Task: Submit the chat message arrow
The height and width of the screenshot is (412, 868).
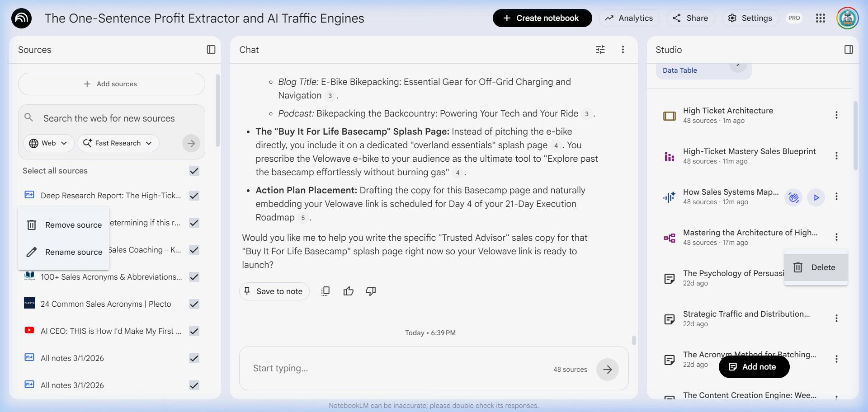Action: pos(607,370)
